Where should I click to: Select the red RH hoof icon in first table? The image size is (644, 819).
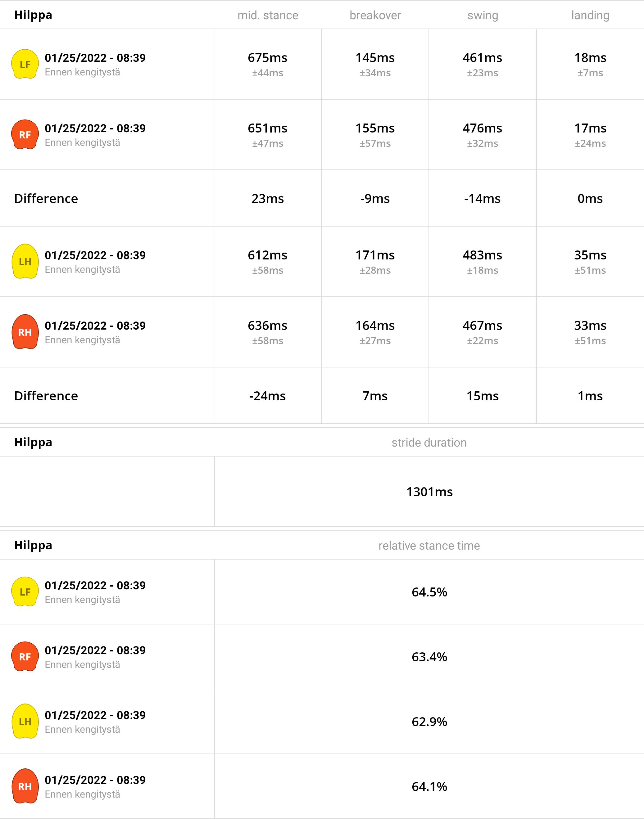point(25,332)
